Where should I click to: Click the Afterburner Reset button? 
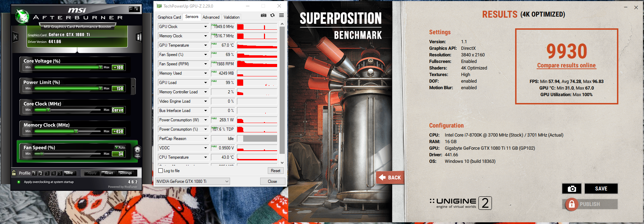pos(108,173)
